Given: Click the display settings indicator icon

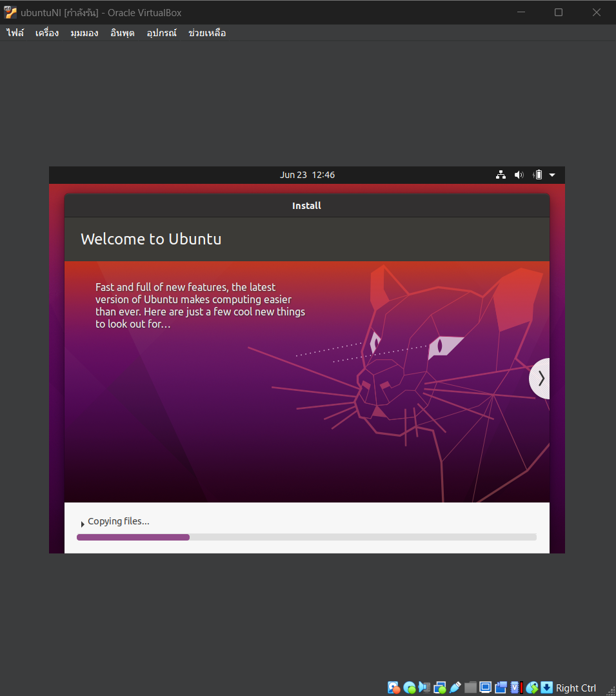Looking at the screenshot, I should (486, 688).
